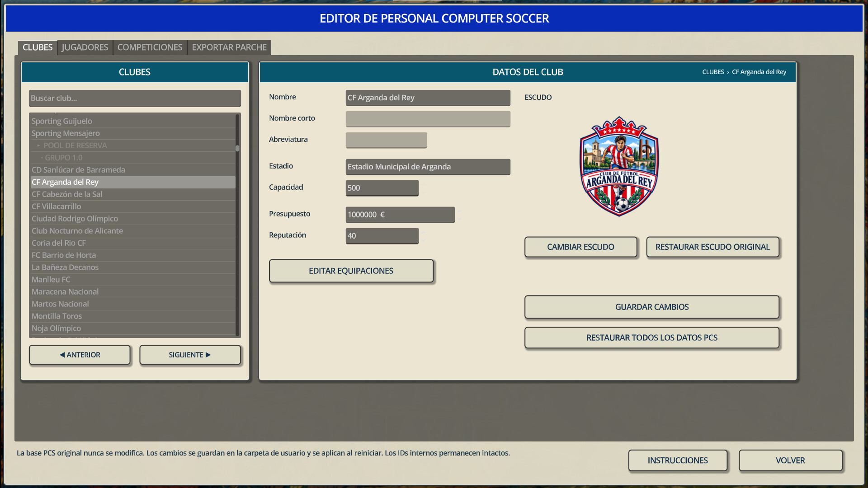Select Sporting Mensajero in club list
The width and height of the screenshot is (868, 488).
[x=133, y=133]
